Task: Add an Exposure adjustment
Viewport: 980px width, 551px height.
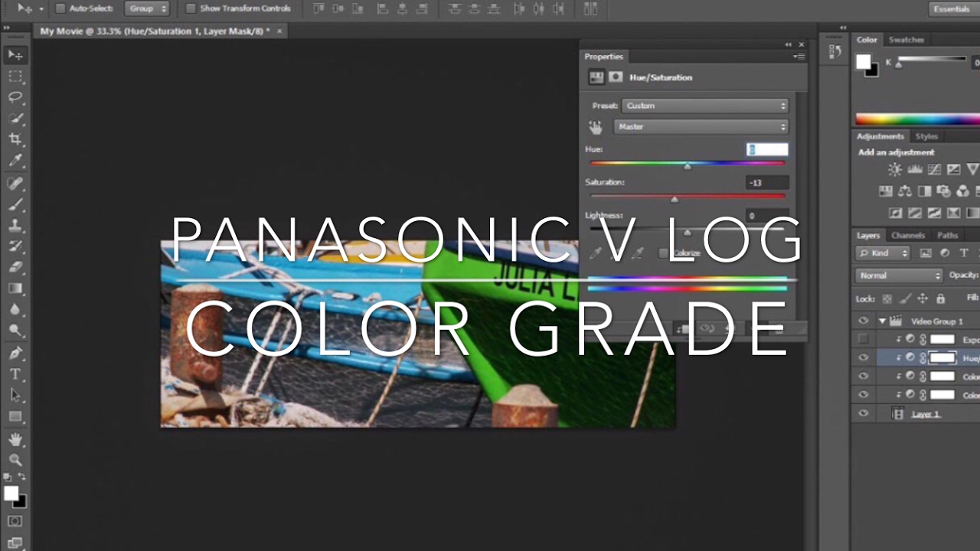Action: 953,170
